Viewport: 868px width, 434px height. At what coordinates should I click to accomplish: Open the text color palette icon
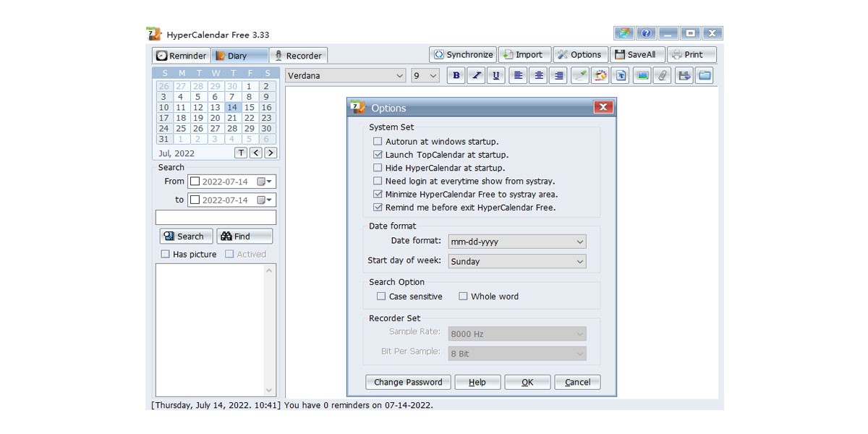tap(600, 75)
